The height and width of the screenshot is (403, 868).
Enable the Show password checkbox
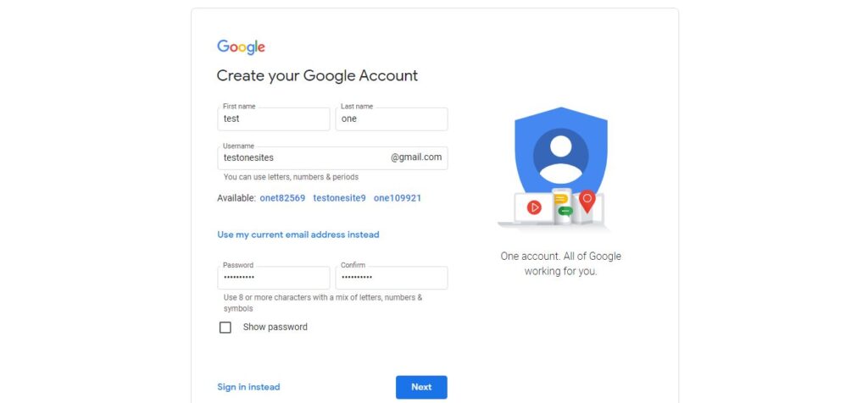pyautogui.click(x=225, y=328)
